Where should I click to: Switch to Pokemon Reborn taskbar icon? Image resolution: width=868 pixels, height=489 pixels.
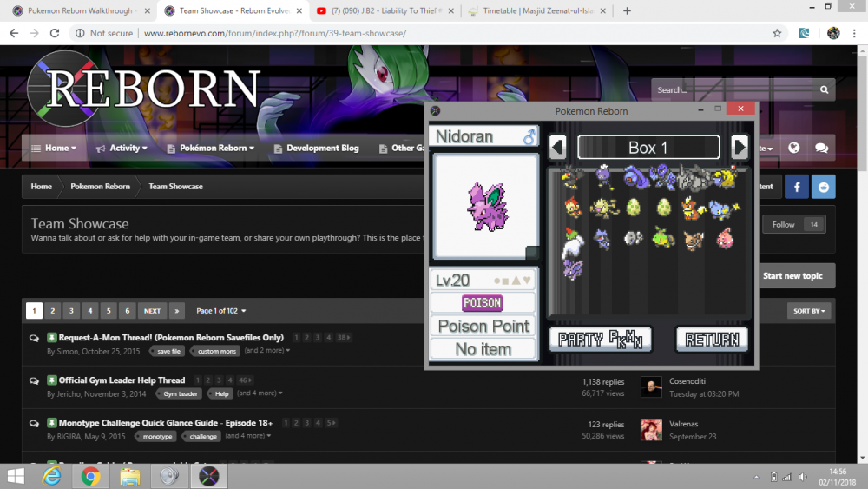pos(208,476)
